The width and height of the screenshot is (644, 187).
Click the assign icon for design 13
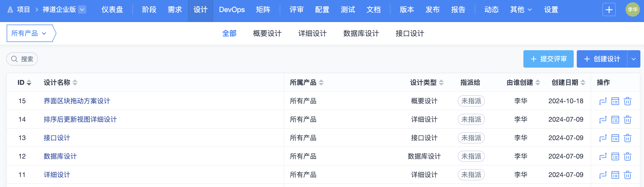(x=603, y=138)
